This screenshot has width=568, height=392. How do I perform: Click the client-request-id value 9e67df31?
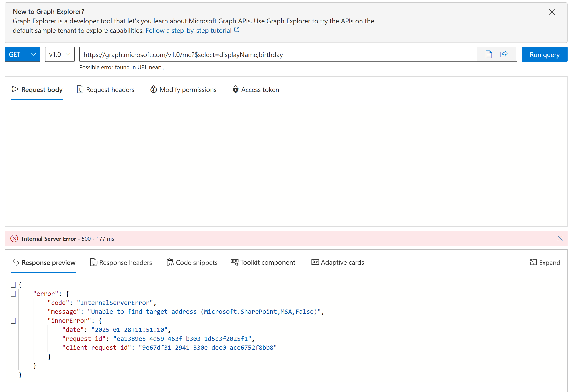(x=208, y=348)
